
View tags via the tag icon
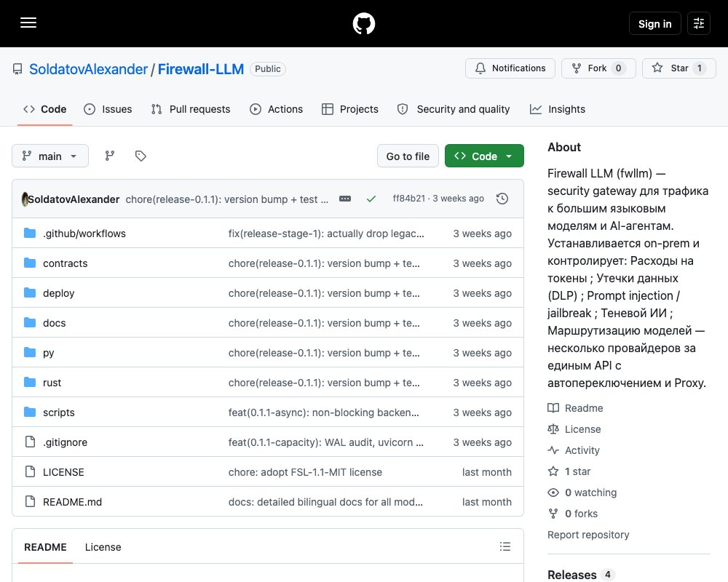click(141, 156)
